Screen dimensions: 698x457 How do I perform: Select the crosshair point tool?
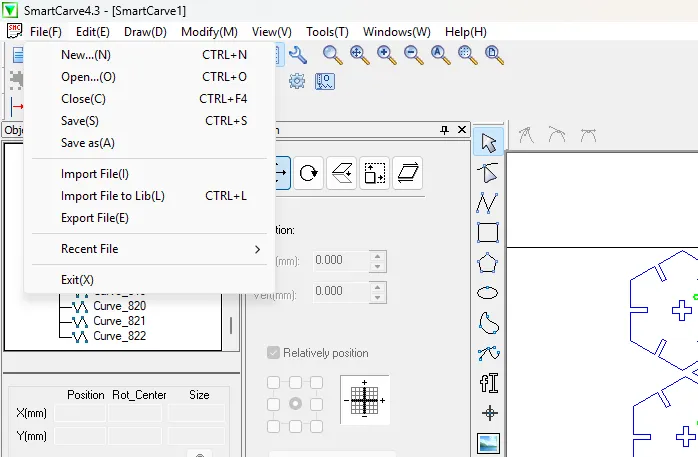(490, 413)
